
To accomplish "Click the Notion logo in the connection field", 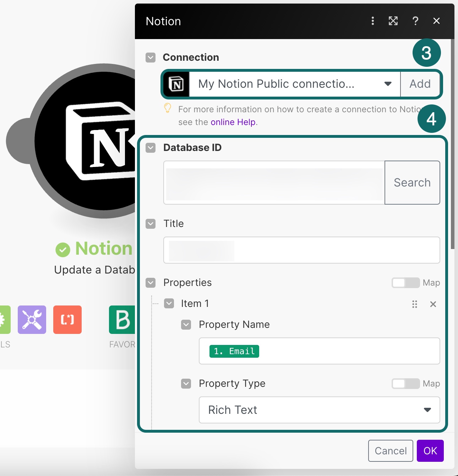I will pos(175,84).
